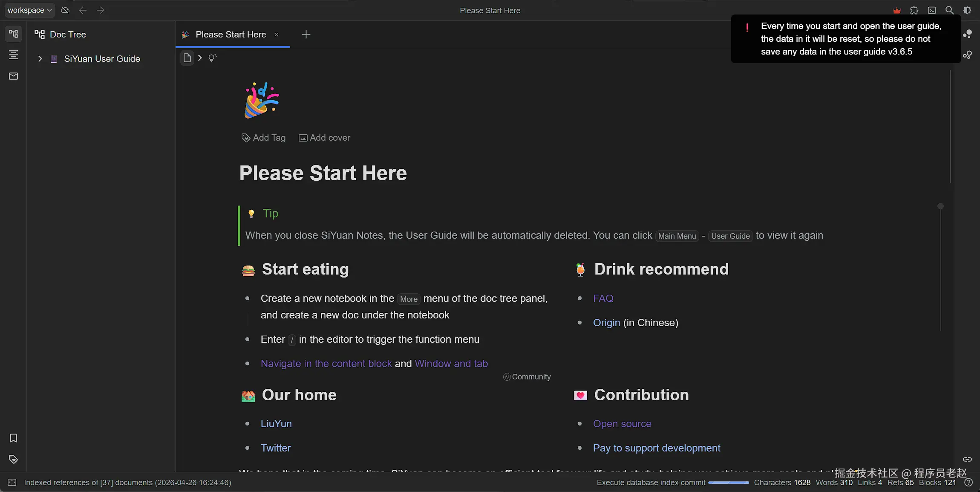Viewport: 980px width, 492px height.
Task: Open a new tab with plus
Action: [306, 35]
